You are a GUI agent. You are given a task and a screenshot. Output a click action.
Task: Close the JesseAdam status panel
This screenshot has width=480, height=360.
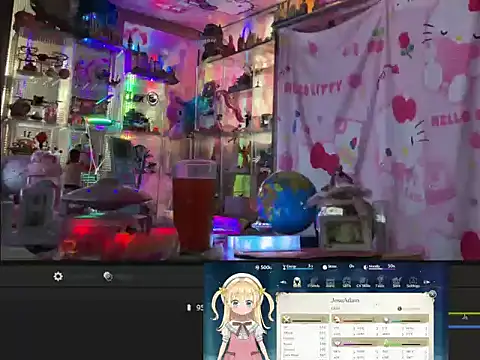pos(432,294)
